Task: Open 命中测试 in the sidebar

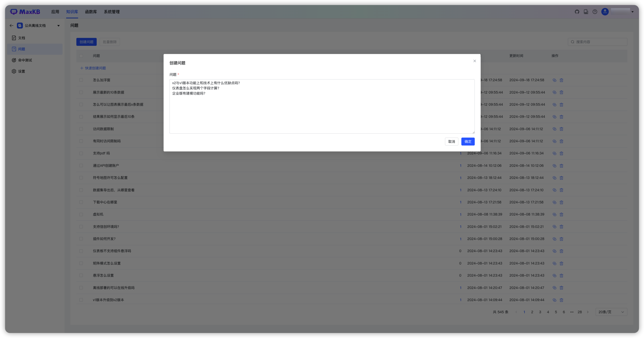Action: [x=25, y=60]
